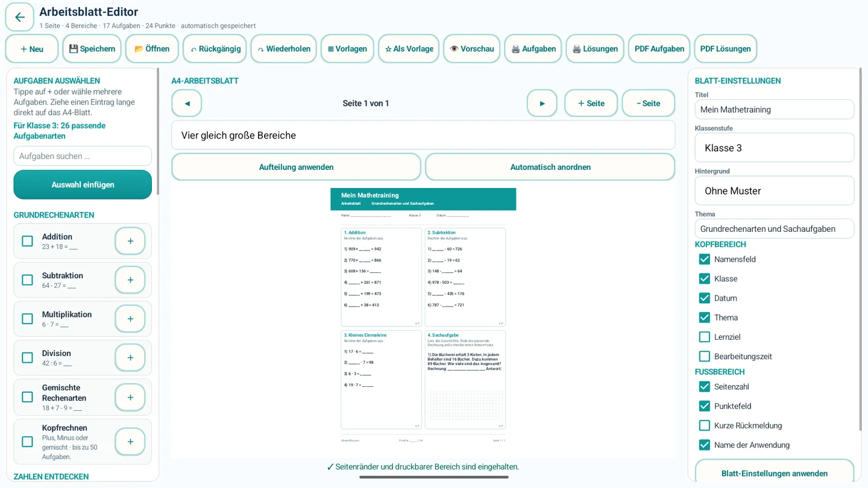868x488 pixels.
Task: Show the Vorschau preview
Action: pyautogui.click(x=471, y=49)
